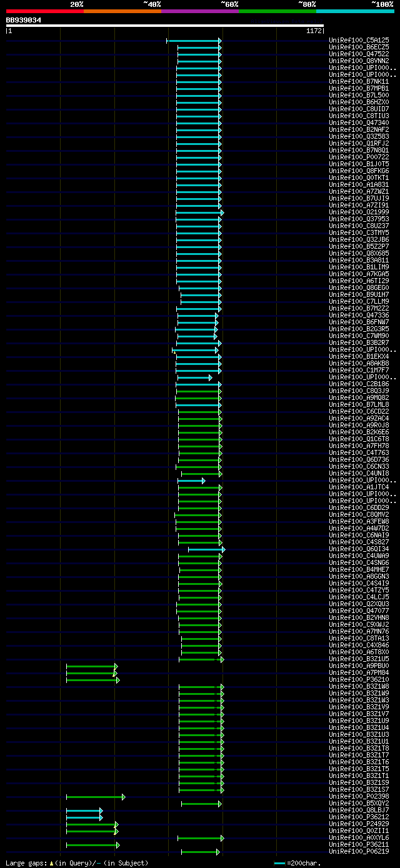Click the green ~80% identity legend bar

(x=277, y=11)
